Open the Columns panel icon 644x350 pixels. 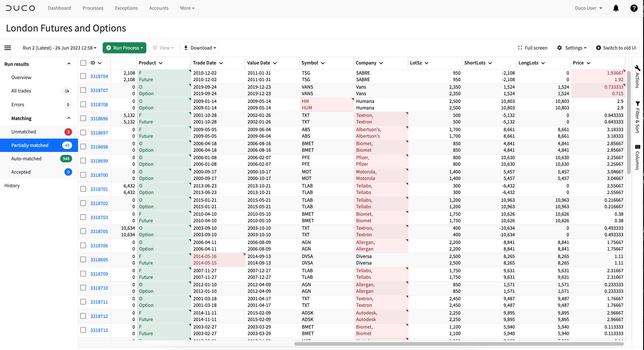[x=637, y=147]
